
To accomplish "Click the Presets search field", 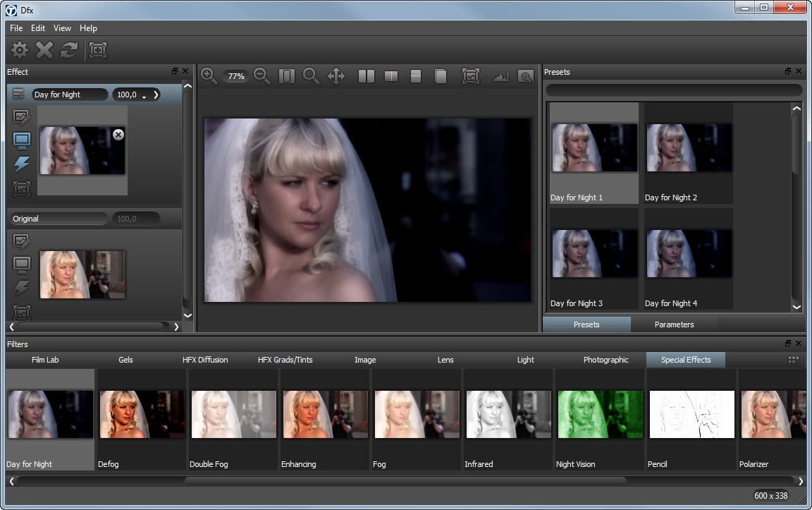I will point(674,90).
